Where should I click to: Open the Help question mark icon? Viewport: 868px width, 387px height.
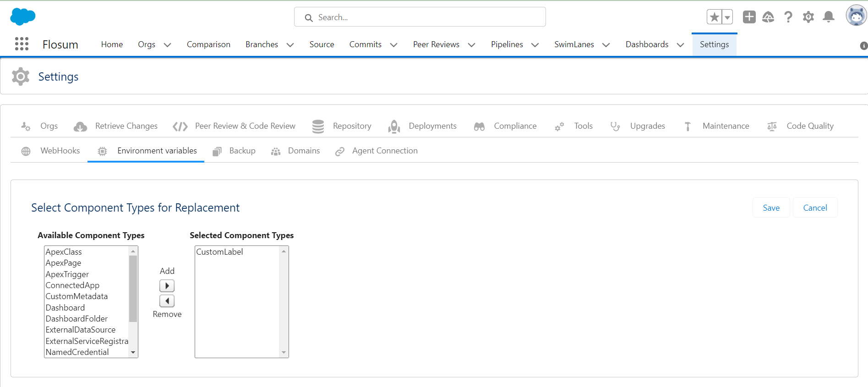(x=788, y=17)
